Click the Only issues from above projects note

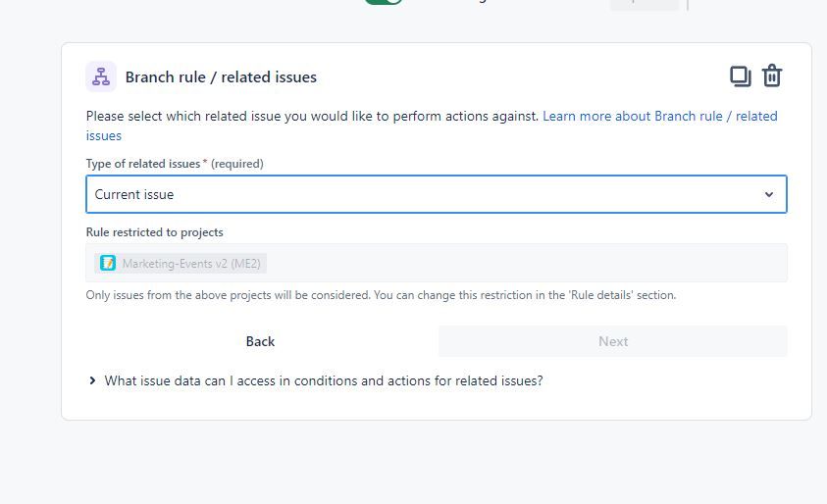tap(381, 295)
